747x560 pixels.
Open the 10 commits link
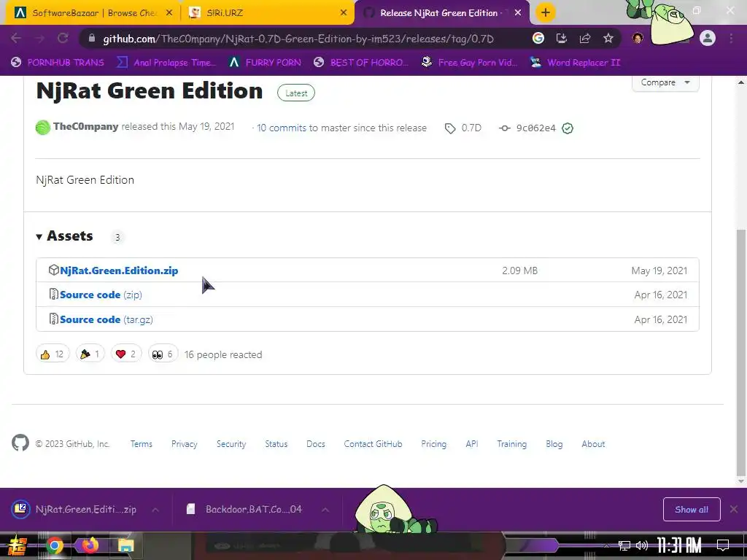(282, 128)
